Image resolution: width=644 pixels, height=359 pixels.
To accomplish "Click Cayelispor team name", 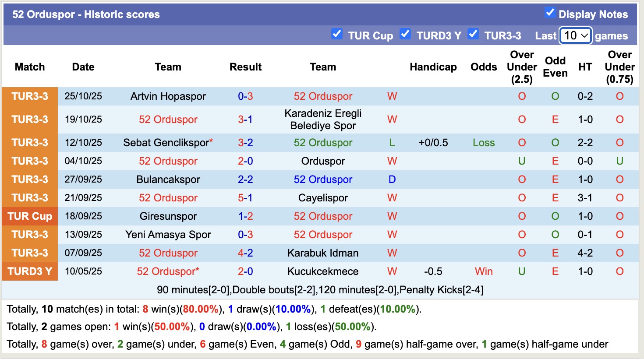I will coord(323,197).
